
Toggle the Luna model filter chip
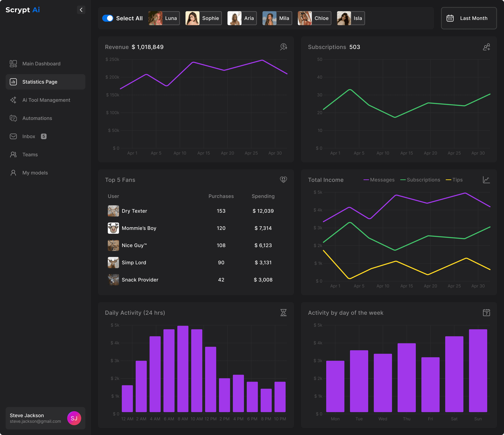(x=164, y=18)
